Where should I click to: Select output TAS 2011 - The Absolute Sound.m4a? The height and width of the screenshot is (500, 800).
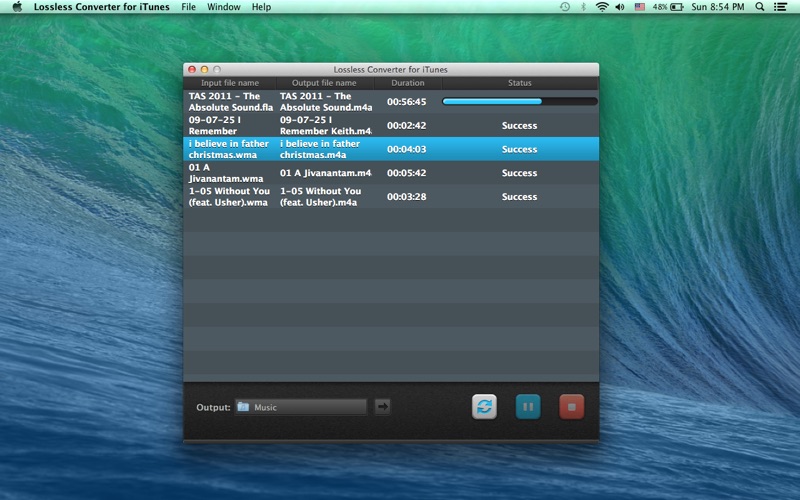326,102
